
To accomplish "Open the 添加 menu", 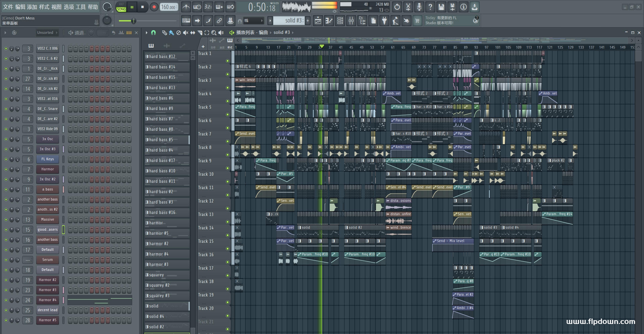I will click(x=32, y=7).
